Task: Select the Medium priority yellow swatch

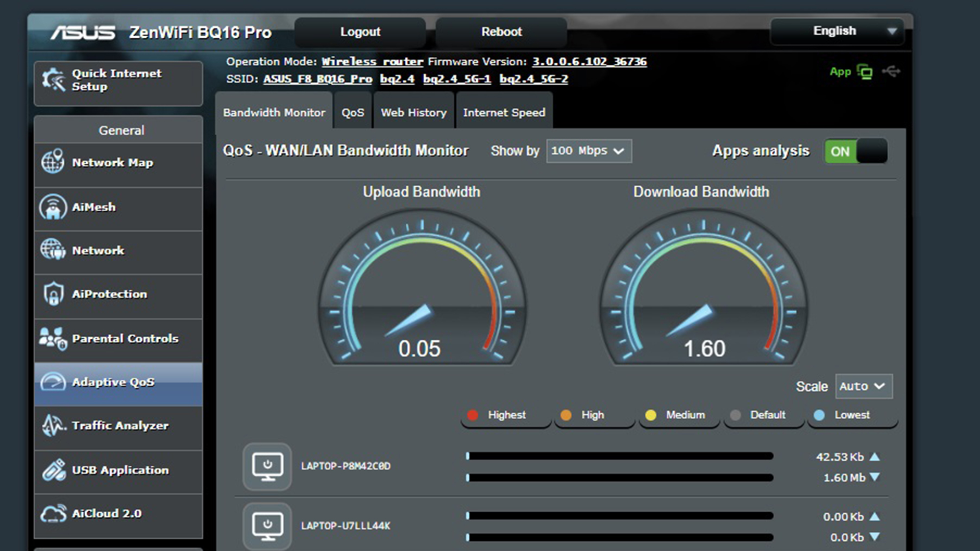Action: click(x=651, y=415)
